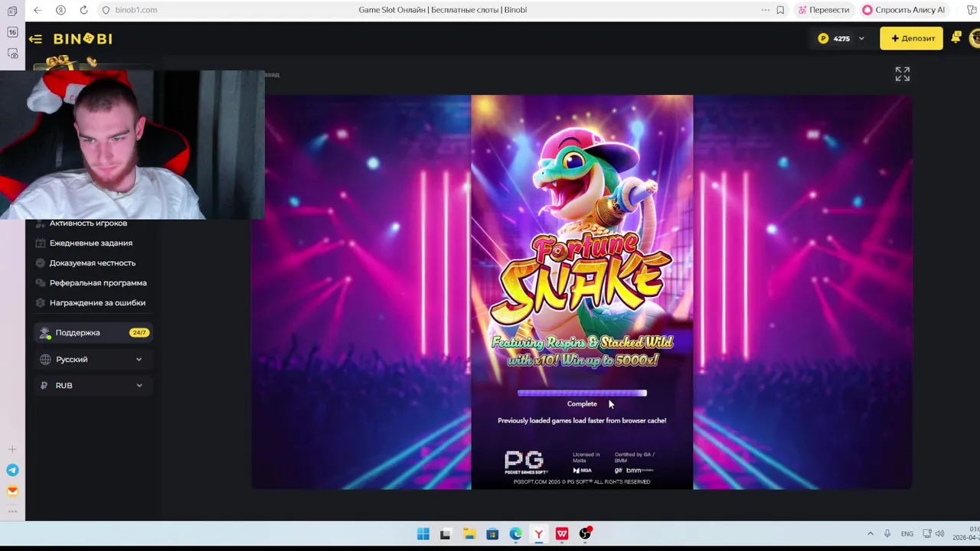Collapse the Binobi sidebar menu arrow
This screenshot has width=980, height=551.
(35, 38)
